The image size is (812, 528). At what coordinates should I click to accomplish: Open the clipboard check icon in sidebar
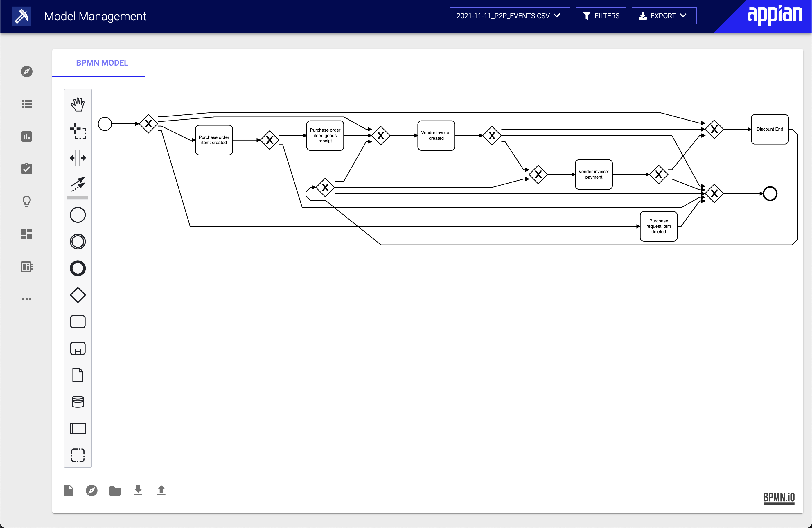click(27, 168)
